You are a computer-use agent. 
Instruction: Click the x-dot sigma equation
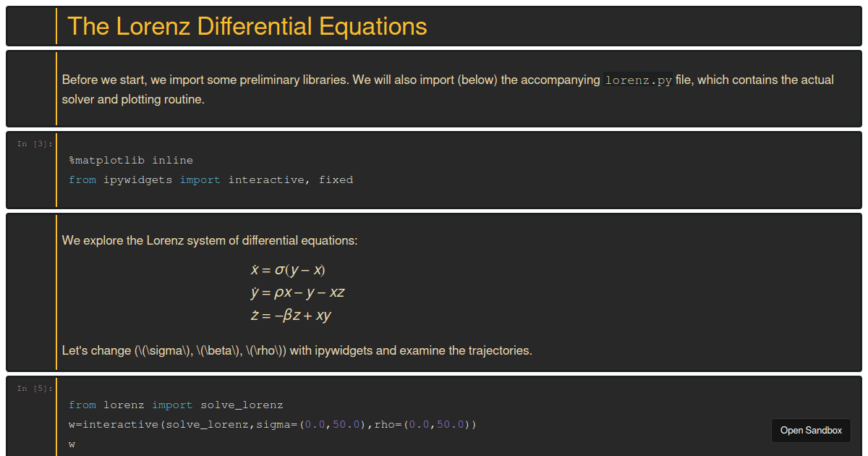point(288,270)
